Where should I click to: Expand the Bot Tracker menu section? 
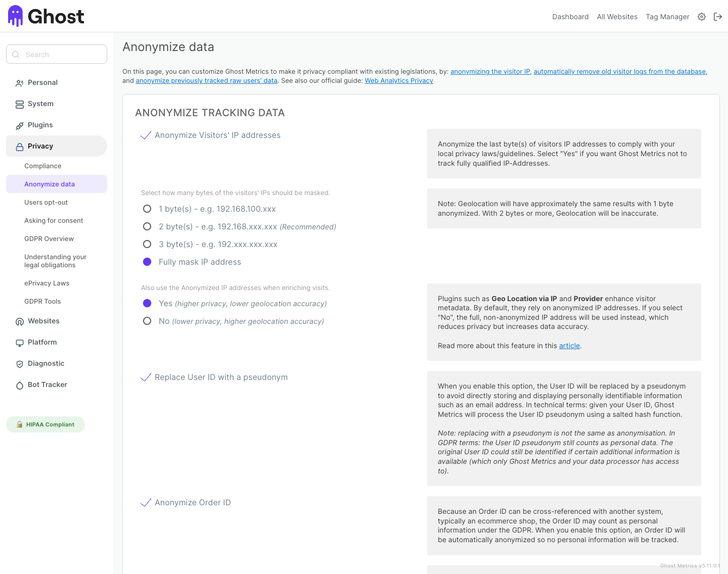click(x=57, y=385)
